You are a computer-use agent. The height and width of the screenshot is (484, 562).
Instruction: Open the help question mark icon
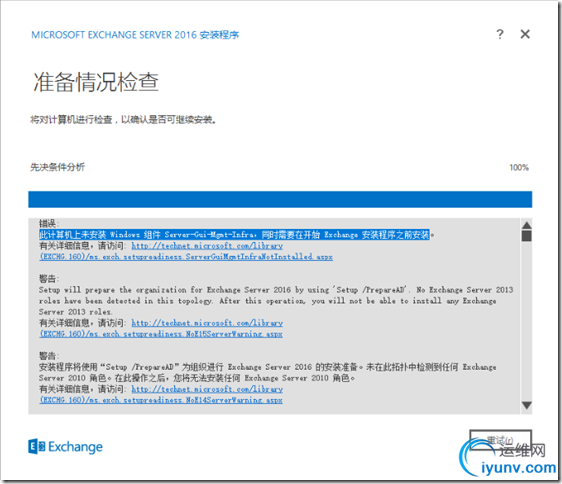coord(500,34)
